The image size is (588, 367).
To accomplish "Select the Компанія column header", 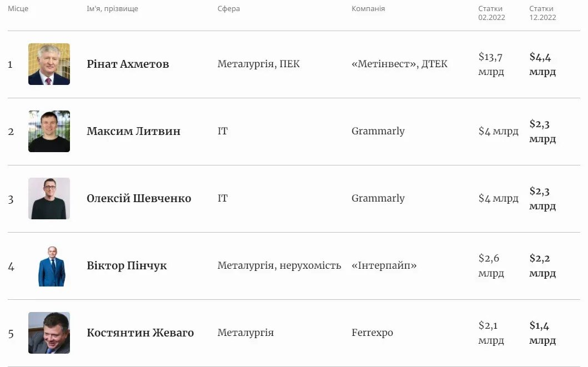I will 368,9.
